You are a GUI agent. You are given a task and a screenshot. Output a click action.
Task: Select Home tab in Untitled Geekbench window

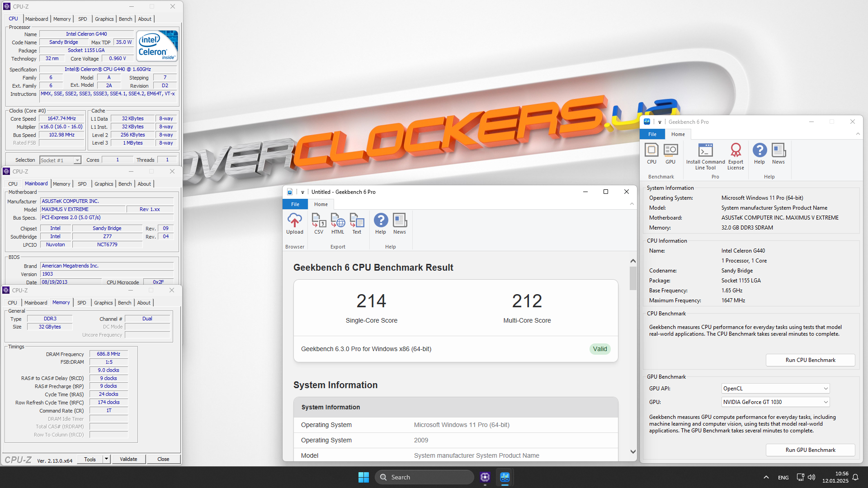point(321,204)
